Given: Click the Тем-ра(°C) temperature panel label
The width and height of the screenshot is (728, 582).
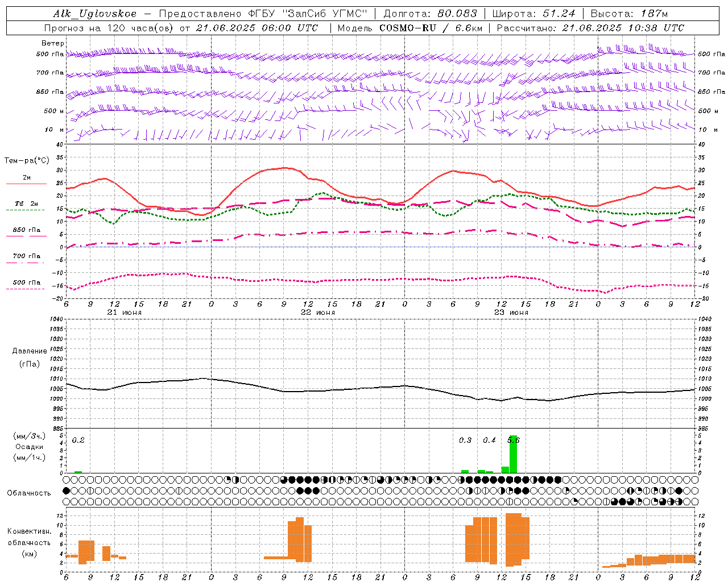Looking at the screenshot, I should tap(27, 161).
